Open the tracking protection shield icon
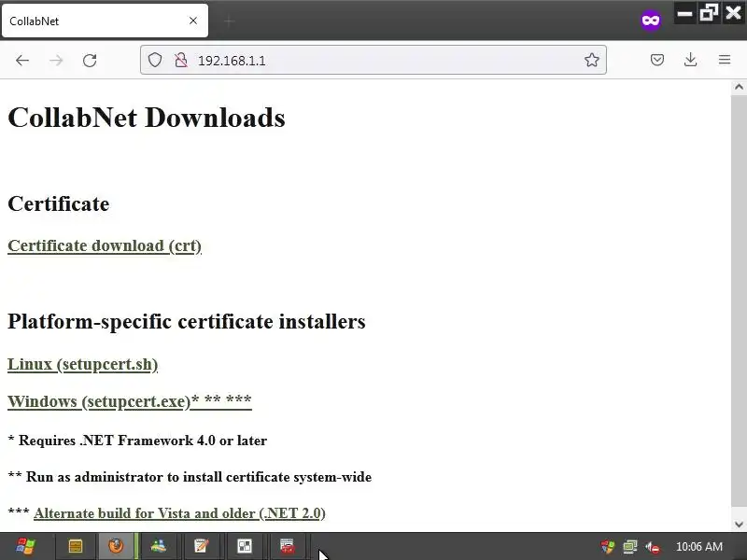Screen dimensions: 747x560 coord(155,60)
